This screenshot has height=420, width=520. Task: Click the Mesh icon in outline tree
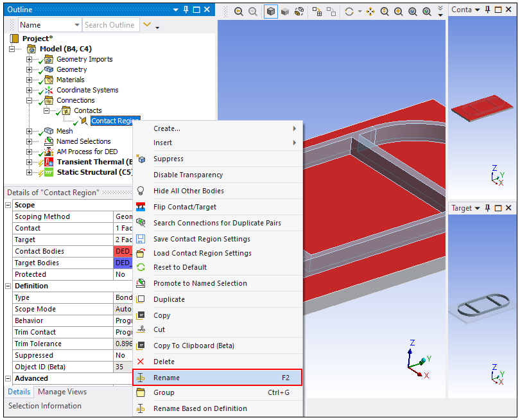[x=48, y=131]
